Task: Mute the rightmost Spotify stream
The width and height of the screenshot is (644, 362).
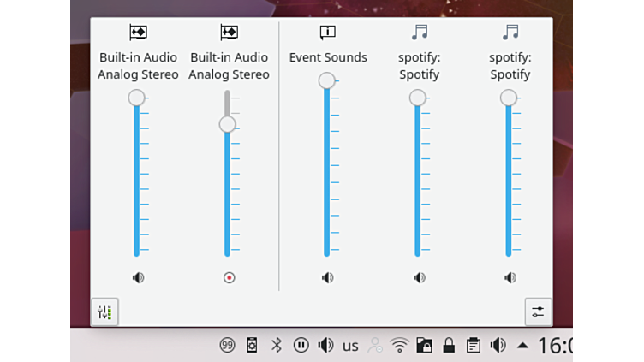Action: click(x=510, y=277)
